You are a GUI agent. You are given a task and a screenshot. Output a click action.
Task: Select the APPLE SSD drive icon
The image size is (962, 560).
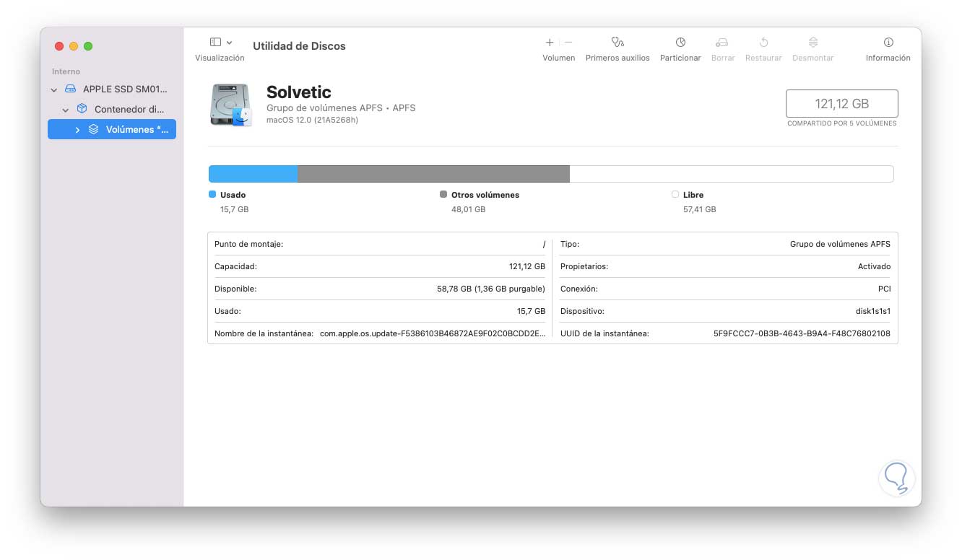70,89
